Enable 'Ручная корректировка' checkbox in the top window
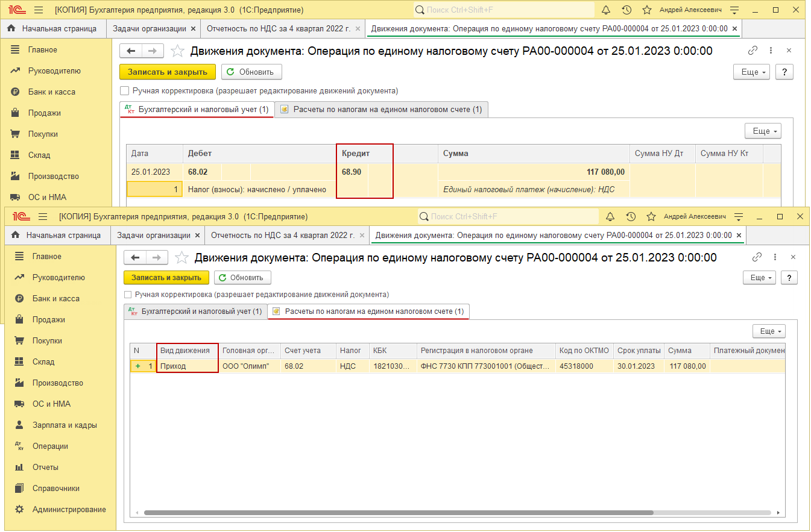 pos(125,91)
